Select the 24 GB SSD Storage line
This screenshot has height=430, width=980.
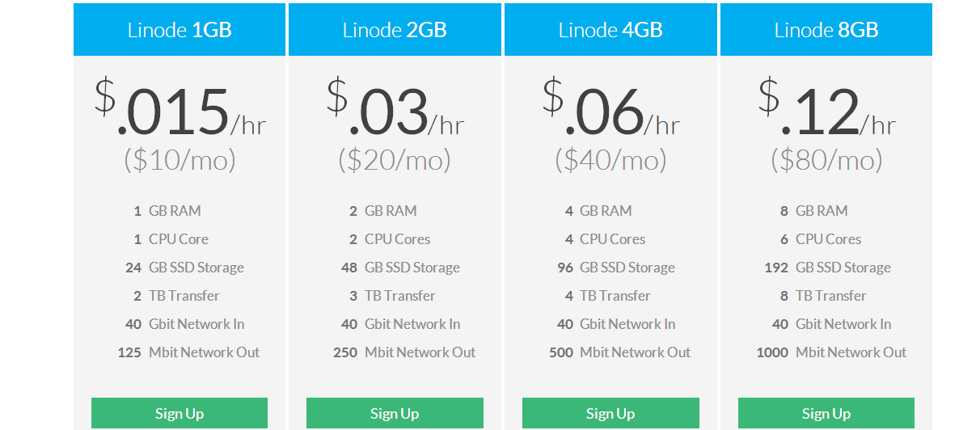click(184, 268)
